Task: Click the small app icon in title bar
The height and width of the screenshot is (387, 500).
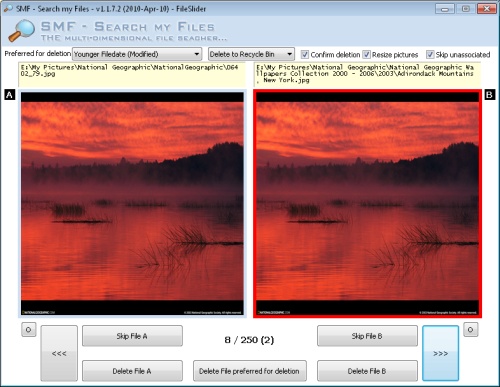Action: 8,9
